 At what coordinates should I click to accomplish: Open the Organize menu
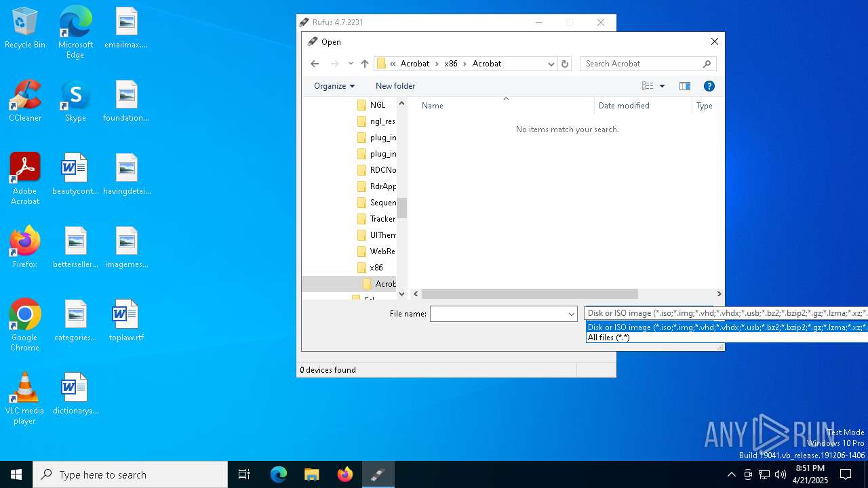click(334, 86)
